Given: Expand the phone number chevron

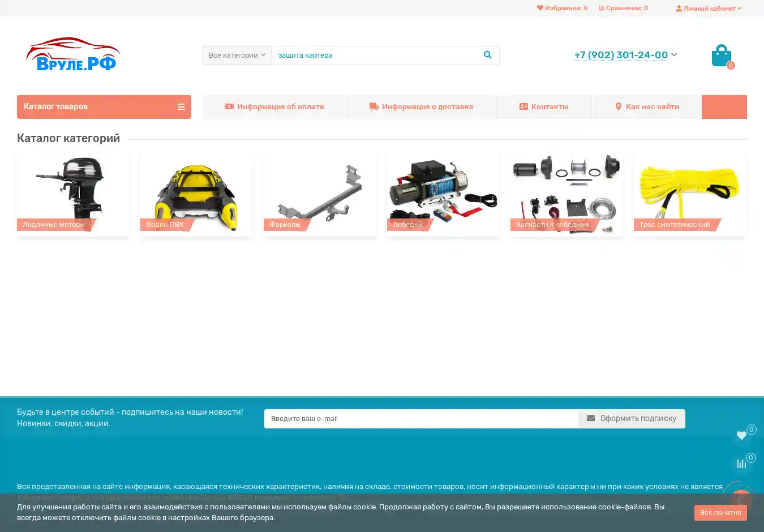Looking at the screenshot, I should pos(674,55).
